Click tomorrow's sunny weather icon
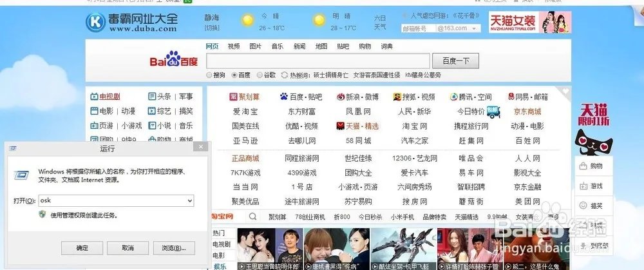The width and height of the screenshot is (644, 270). click(319, 20)
